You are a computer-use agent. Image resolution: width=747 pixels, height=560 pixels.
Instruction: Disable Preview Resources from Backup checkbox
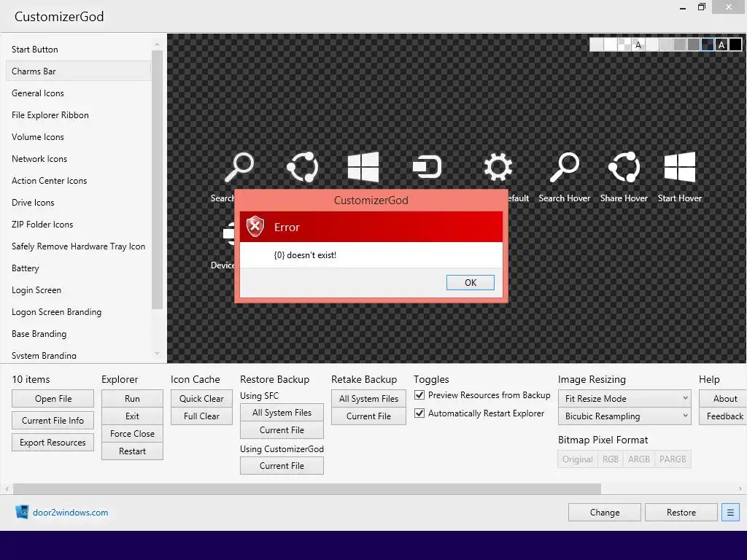click(419, 394)
